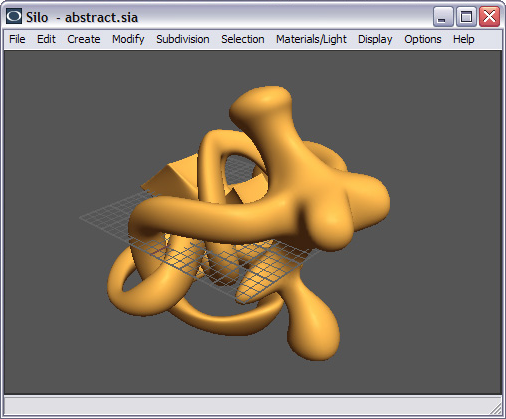Screen dimensions: 506x419
Task: Open the File menu
Action: point(17,39)
